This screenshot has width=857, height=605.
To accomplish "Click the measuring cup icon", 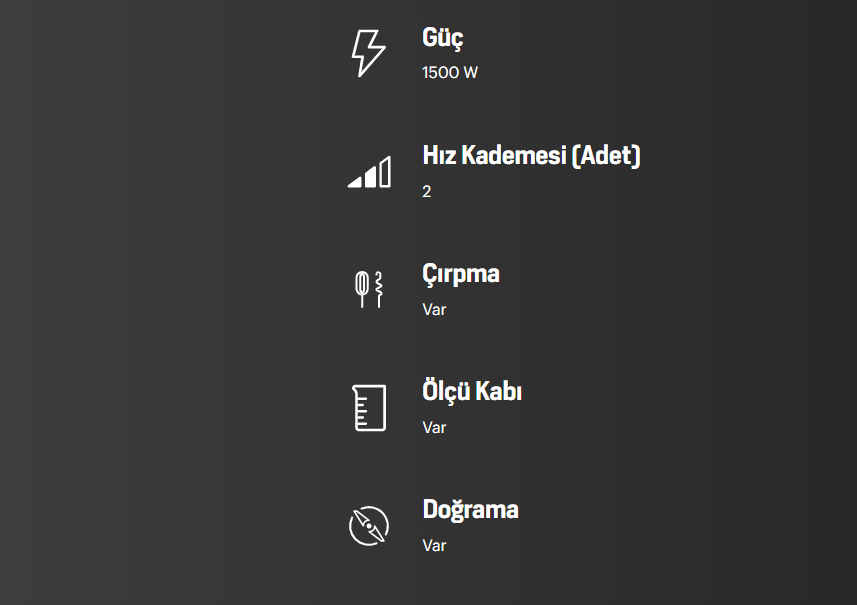I will pos(369,407).
